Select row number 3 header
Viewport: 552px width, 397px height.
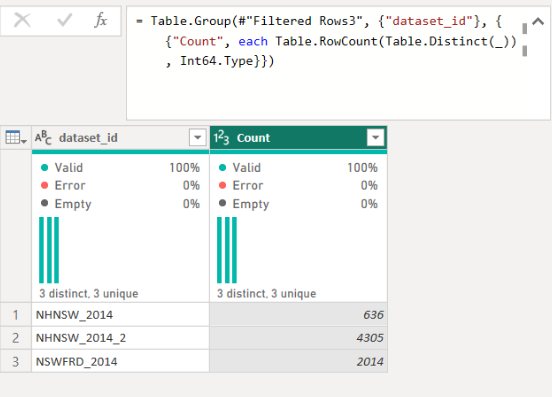tap(16, 361)
